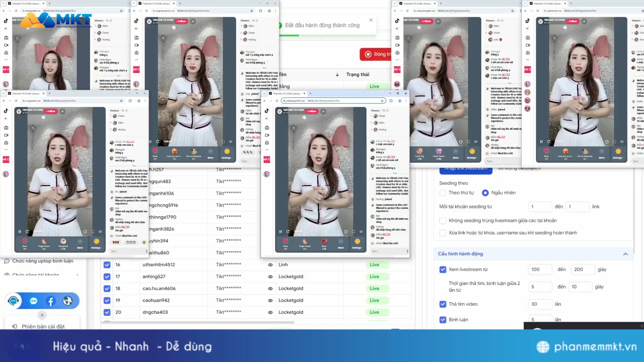Sort by 'Tên' column arrow
644x362 pixels.
click(x=337, y=75)
